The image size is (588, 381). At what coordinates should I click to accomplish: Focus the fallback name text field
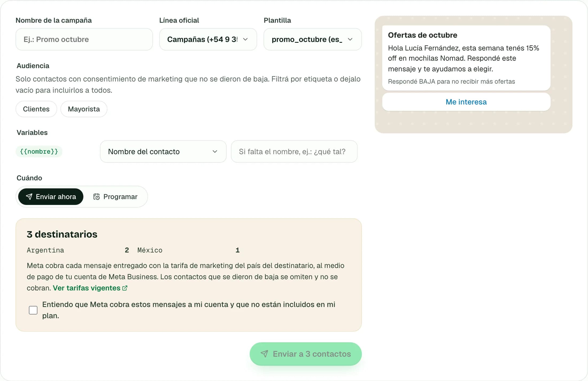point(294,151)
